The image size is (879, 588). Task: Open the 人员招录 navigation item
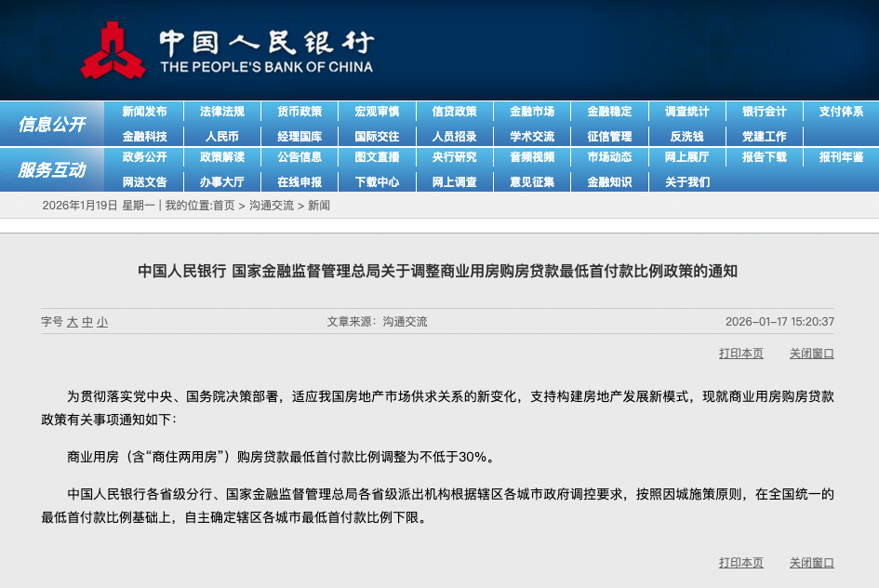(x=455, y=136)
